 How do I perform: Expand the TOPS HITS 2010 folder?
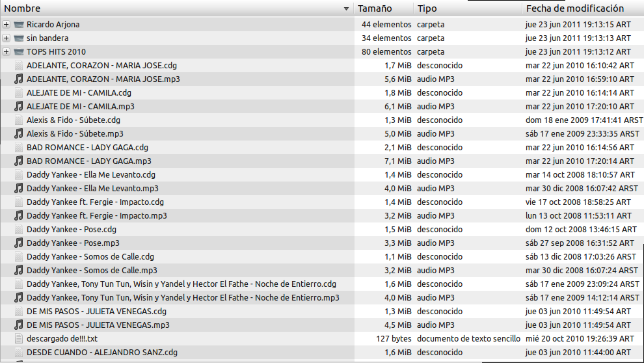pyautogui.click(x=6, y=52)
